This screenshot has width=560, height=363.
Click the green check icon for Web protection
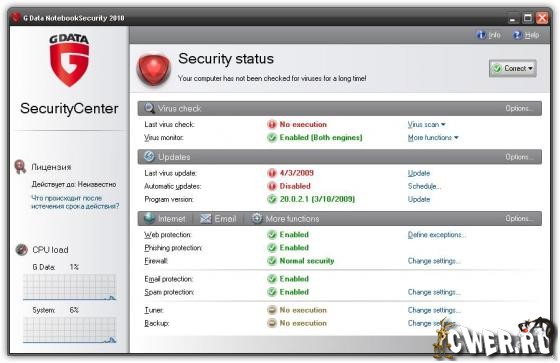point(272,235)
